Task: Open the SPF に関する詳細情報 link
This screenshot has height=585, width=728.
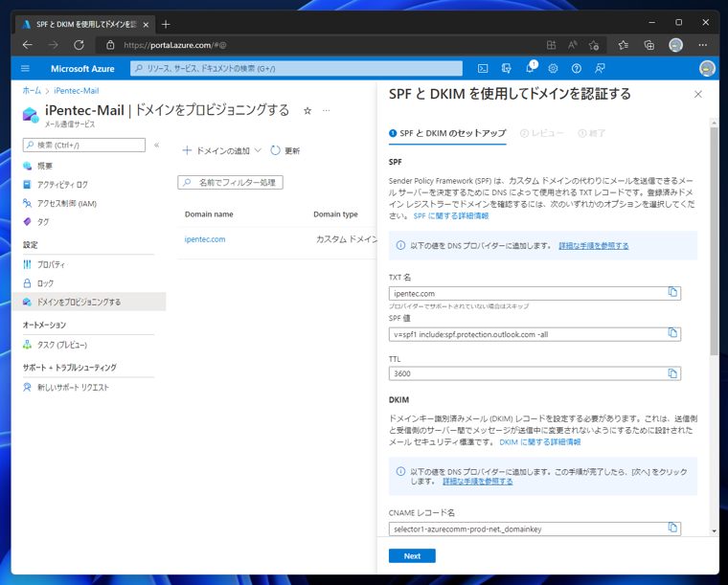Action: (451, 216)
